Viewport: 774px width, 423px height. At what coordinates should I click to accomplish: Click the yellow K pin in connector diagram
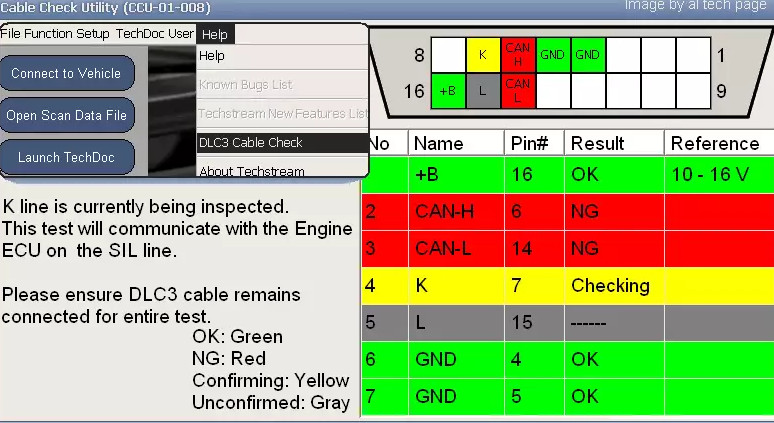coord(483,55)
